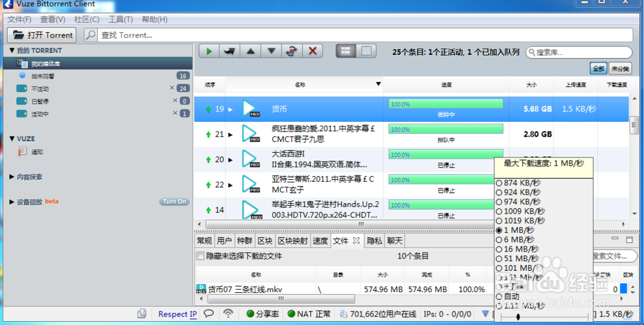Click the Turn On device playback button

175,202
